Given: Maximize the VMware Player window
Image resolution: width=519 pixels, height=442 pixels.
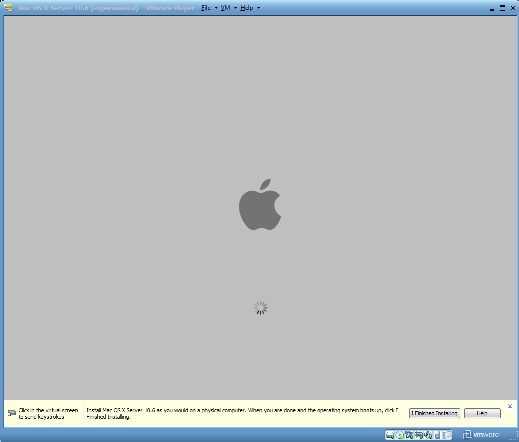Looking at the screenshot, I should (x=502, y=8).
